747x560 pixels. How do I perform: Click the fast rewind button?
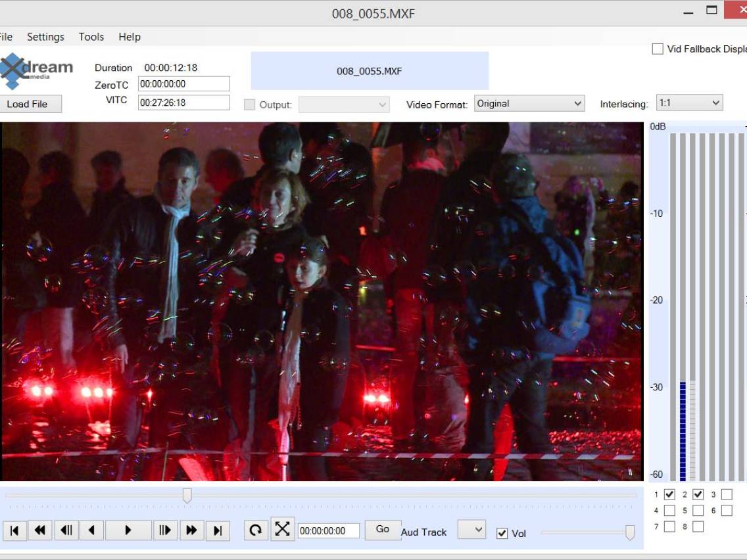pos(39,530)
